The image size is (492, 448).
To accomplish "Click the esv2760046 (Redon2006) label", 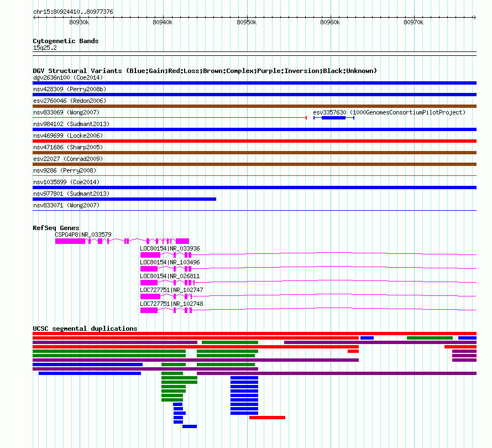I will coord(70,101).
